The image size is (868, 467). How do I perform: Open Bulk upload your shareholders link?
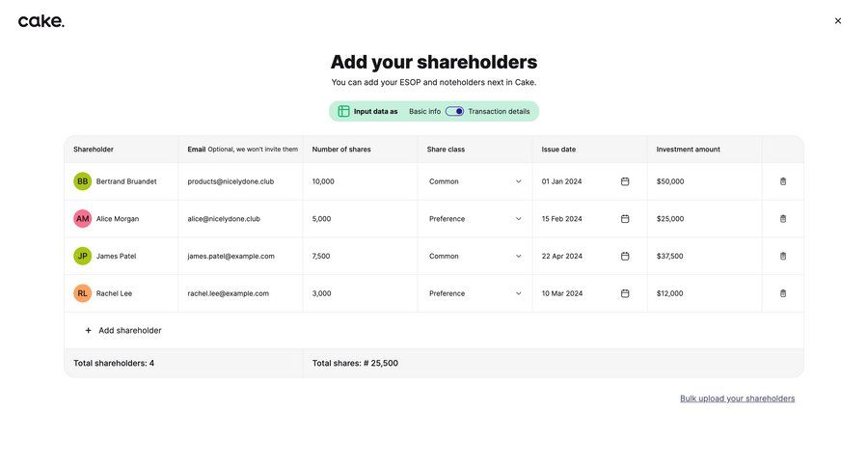click(737, 398)
